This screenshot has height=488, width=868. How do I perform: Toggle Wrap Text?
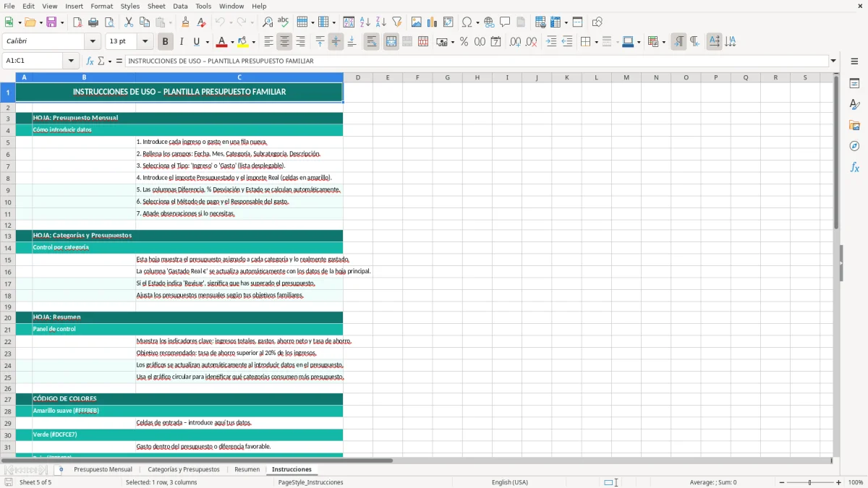point(372,42)
